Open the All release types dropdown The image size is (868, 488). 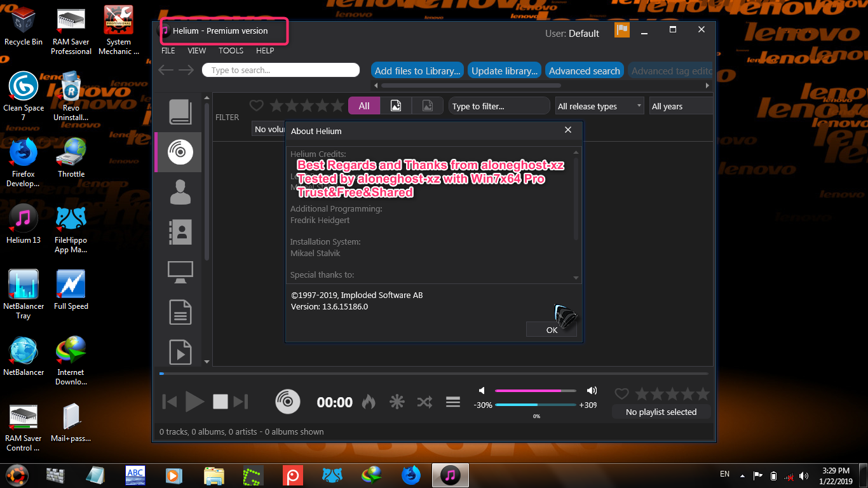(599, 106)
